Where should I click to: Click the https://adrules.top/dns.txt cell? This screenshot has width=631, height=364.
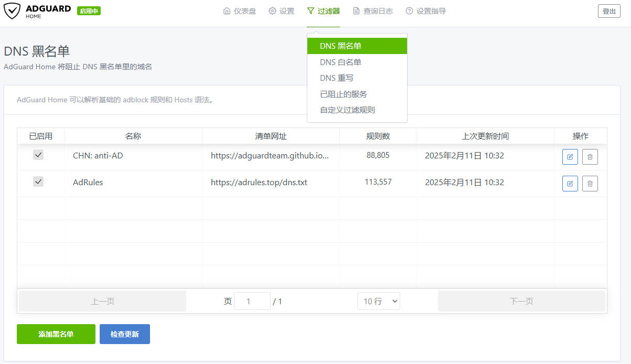tap(271, 183)
